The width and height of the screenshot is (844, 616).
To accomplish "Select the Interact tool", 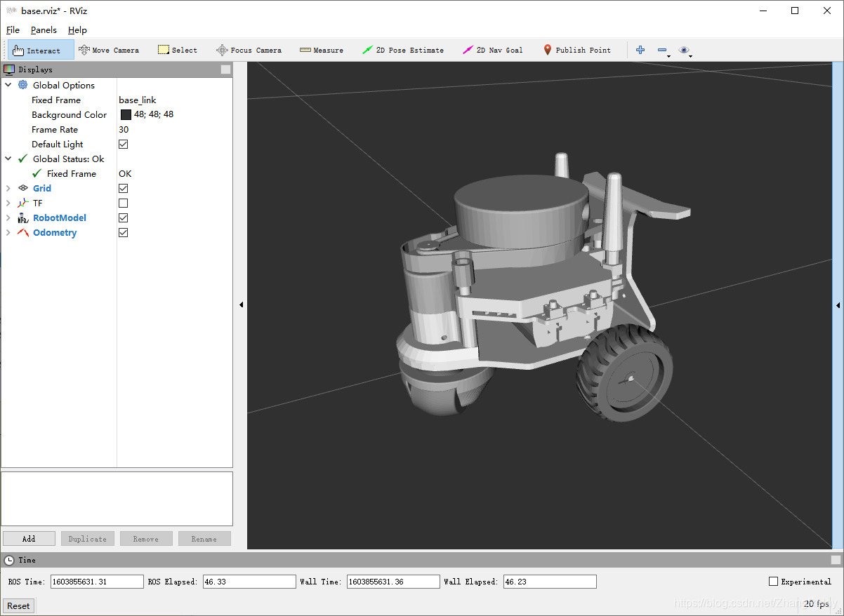I will (x=40, y=51).
